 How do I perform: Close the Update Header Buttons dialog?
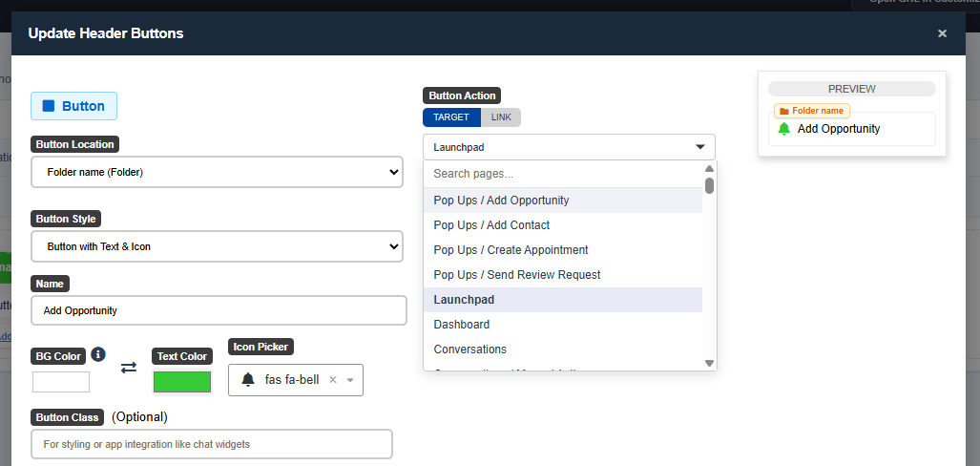(x=942, y=33)
